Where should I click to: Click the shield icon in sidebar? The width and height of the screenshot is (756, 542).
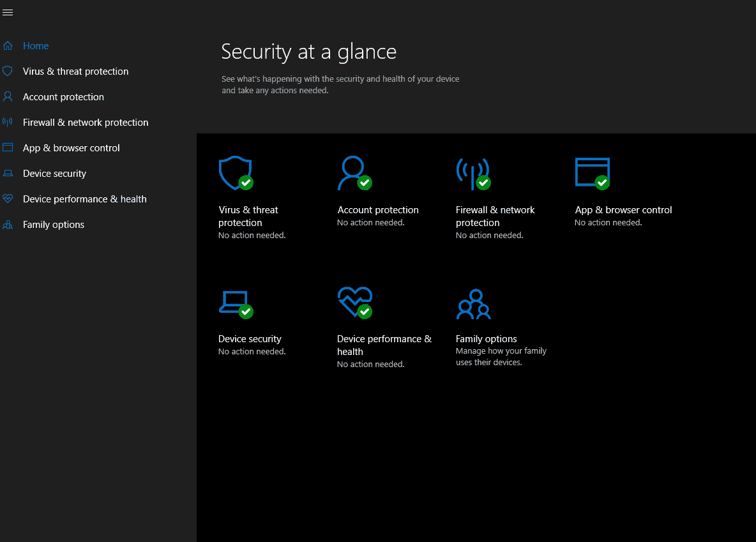tap(8, 72)
